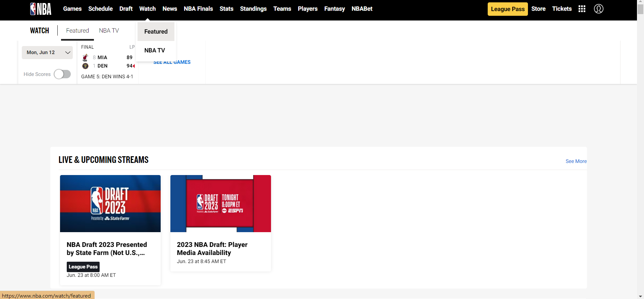Switch to the Featured sub-tab

pos(77,31)
